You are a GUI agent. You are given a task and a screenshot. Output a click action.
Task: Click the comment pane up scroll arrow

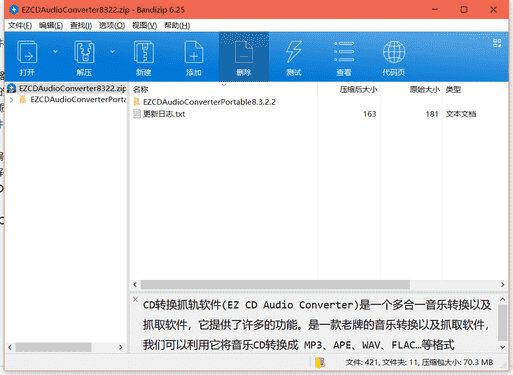tap(503, 299)
